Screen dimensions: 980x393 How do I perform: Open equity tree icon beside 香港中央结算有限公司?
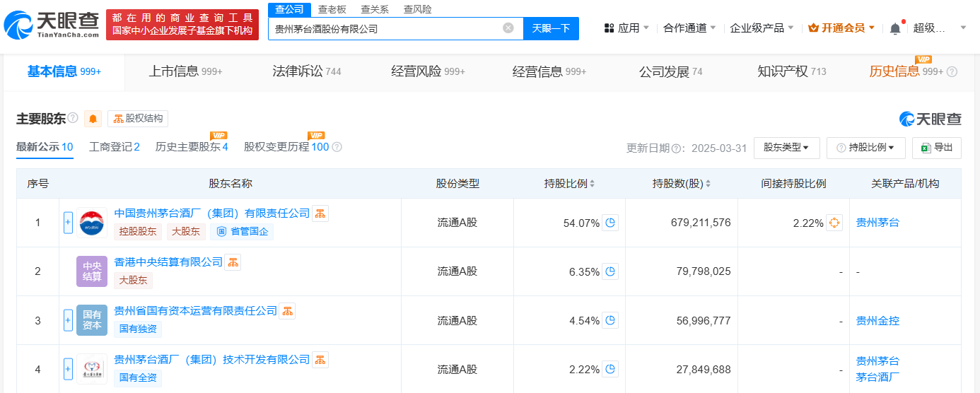click(233, 262)
